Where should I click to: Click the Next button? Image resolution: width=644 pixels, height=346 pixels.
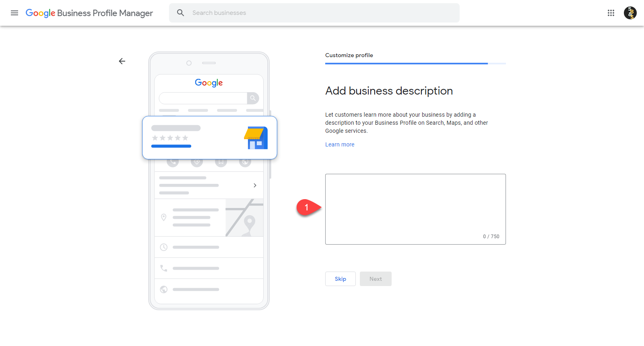[376, 279]
